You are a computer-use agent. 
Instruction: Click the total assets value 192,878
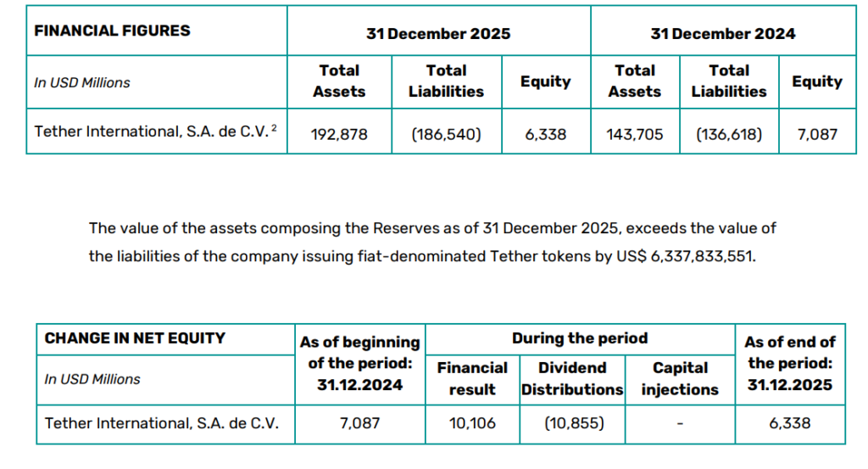pyautogui.click(x=340, y=133)
